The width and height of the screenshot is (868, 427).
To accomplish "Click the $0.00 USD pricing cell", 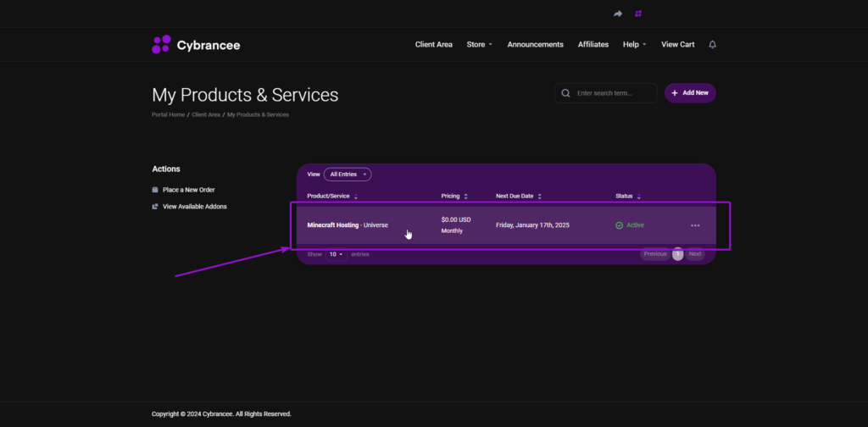I will click(x=456, y=219).
